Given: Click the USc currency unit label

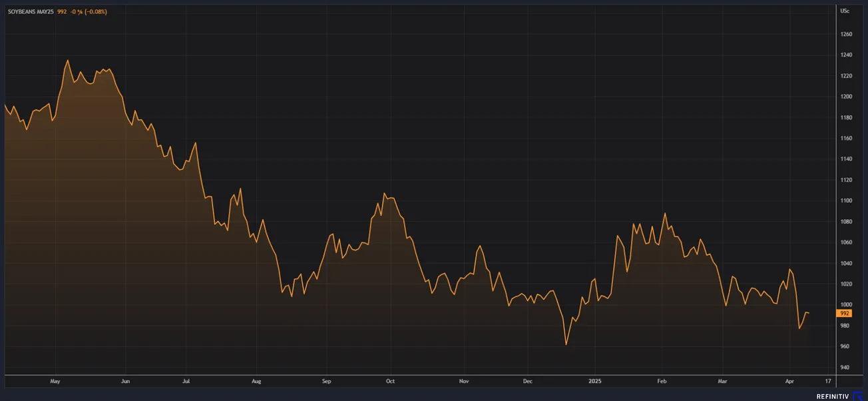Looking at the screenshot, I should click(845, 11).
